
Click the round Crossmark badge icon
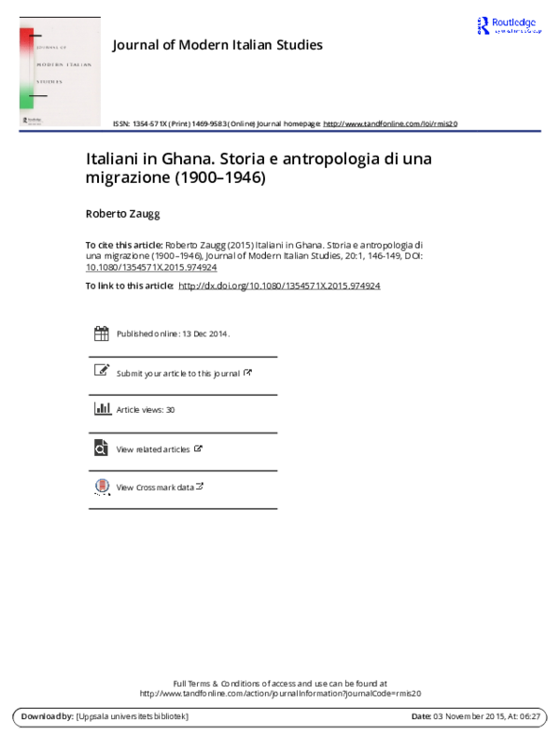coord(103,485)
